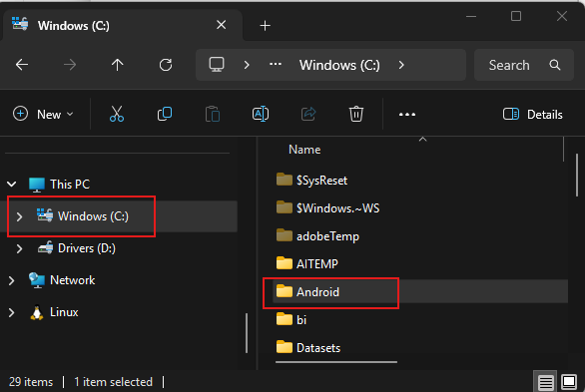Open a new tab with plus button

(x=265, y=26)
